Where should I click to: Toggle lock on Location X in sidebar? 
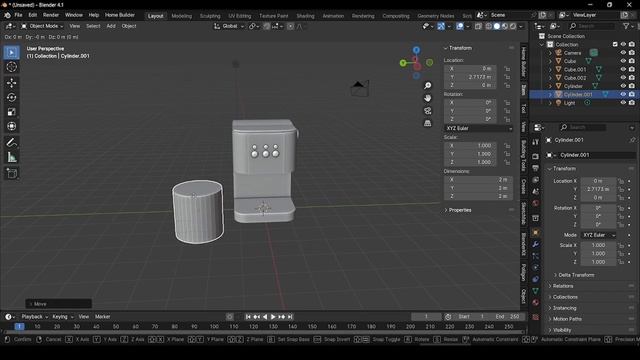(507, 69)
